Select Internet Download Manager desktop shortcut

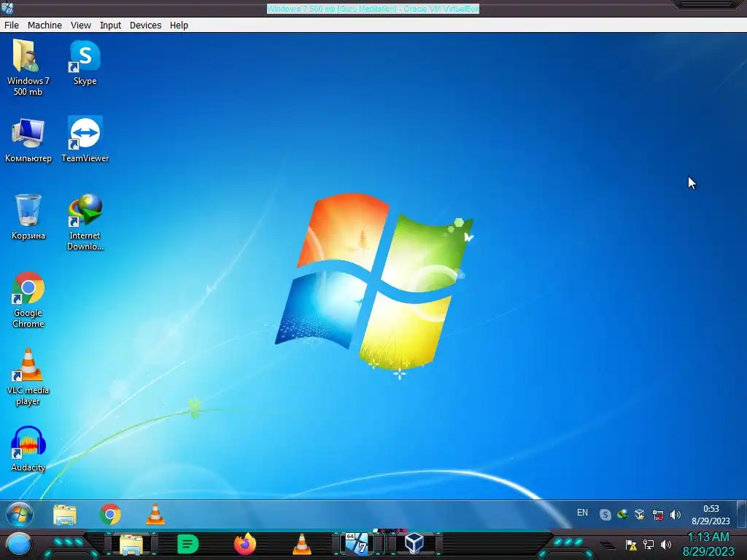(x=85, y=222)
